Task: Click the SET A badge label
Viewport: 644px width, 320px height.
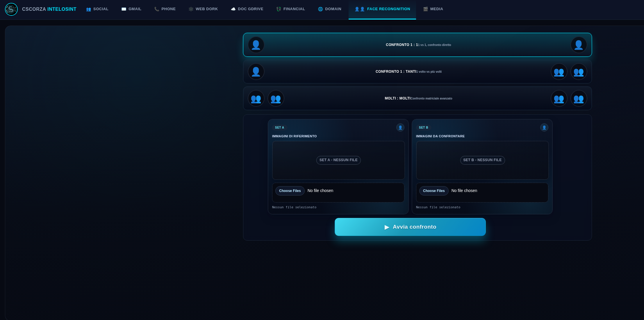Action: click(x=279, y=128)
